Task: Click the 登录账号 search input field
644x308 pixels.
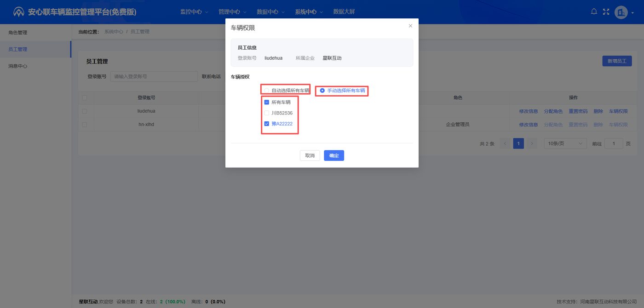Action: [x=154, y=77]
